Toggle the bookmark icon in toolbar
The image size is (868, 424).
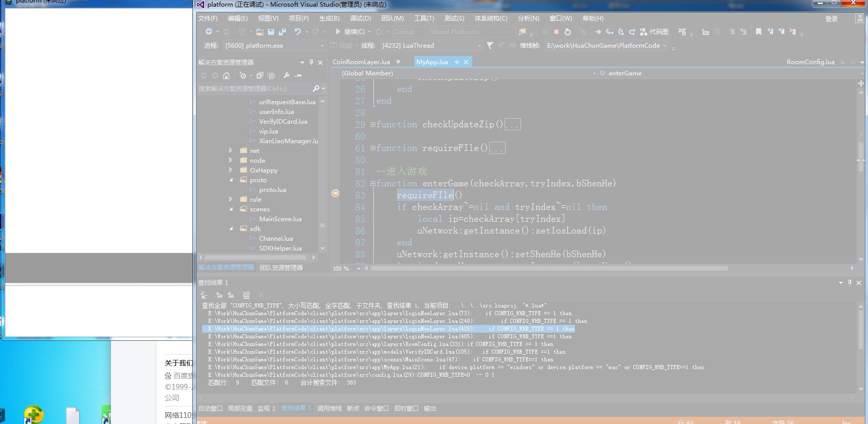(x=759, y=32)
